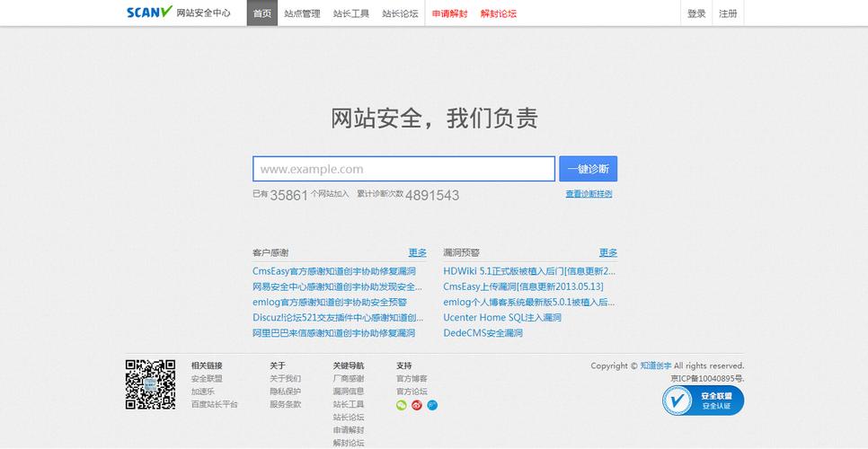
Task: Open DedeCMS安全漏洞 alert
Action: tap(483, 333)
